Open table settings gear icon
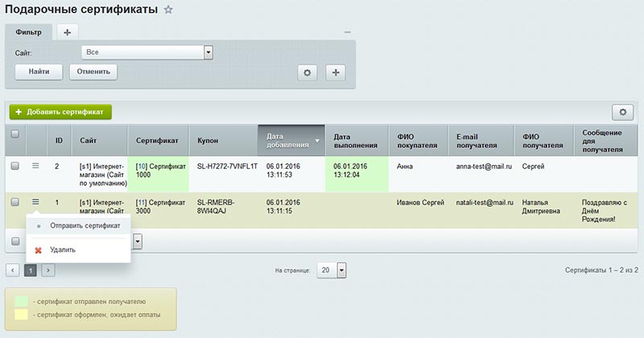Viewport: 644px width, 338px height. 621,112
